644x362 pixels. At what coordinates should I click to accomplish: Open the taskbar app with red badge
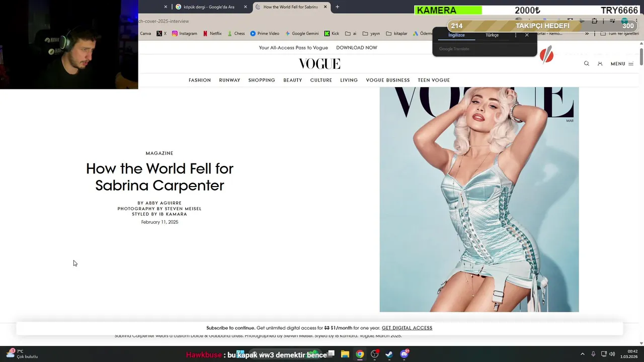tap(375, 354)
